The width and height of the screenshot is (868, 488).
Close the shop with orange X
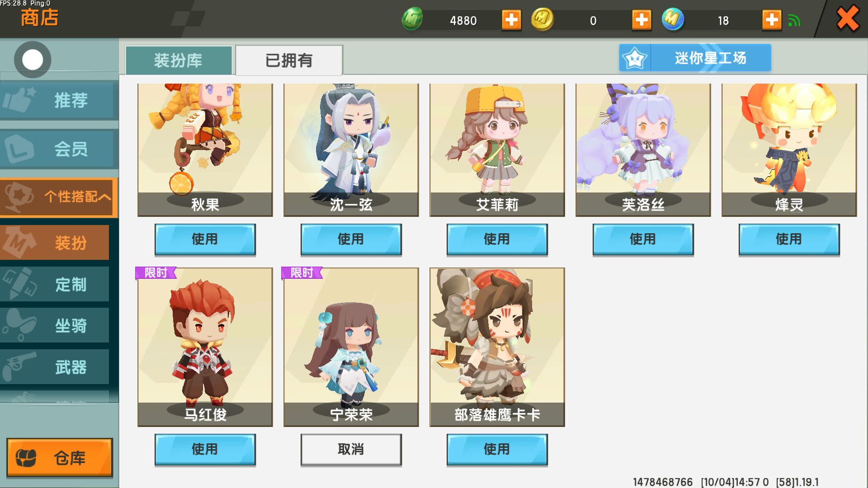tap(848, 19)
